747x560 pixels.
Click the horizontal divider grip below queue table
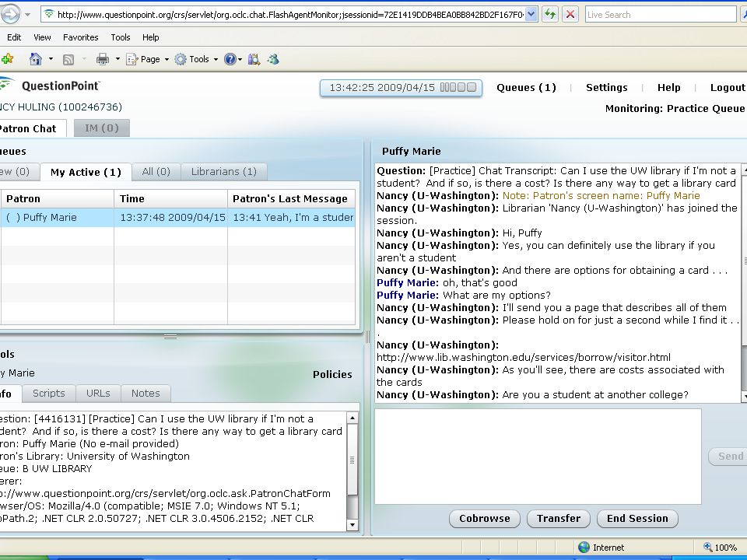click(x=170, y=336)
